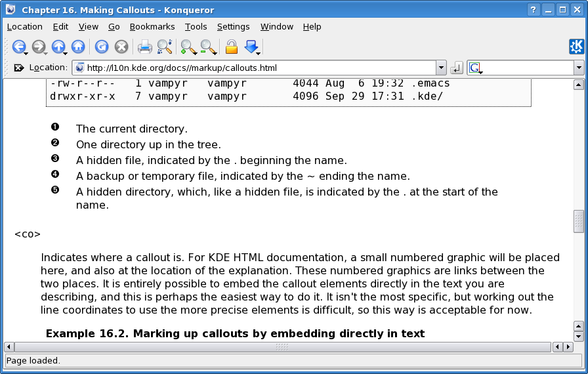Open the Bookmarks menu

[x=152, y=27]
